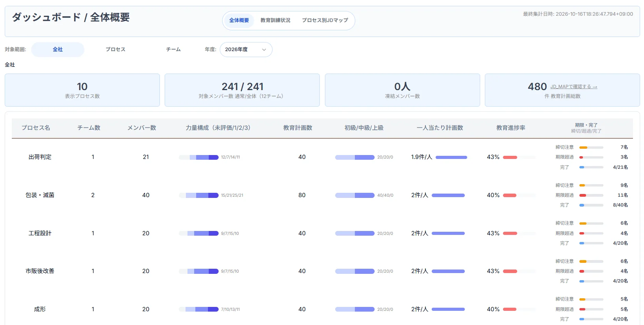Click the 最終集計日時 timestamp

pyautogui.click(x=578, y=14)
